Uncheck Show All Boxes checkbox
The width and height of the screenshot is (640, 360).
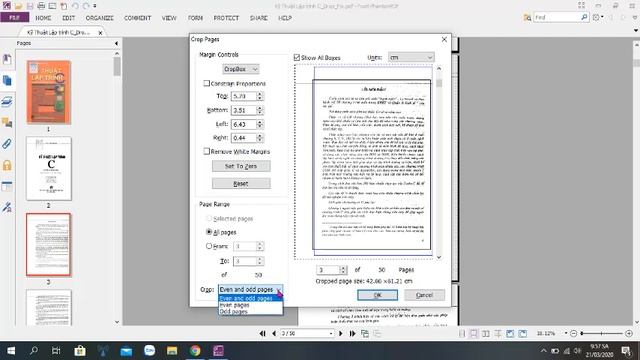[x=297, y=58]
